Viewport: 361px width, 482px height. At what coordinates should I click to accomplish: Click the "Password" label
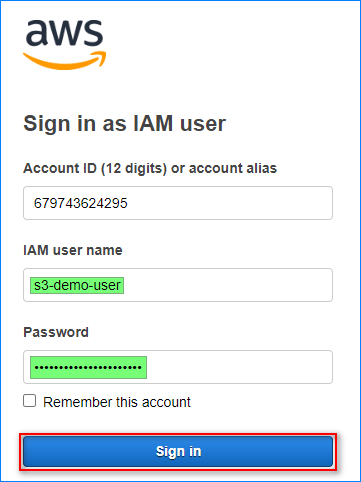pyautogui.click(x=56, y=332)
